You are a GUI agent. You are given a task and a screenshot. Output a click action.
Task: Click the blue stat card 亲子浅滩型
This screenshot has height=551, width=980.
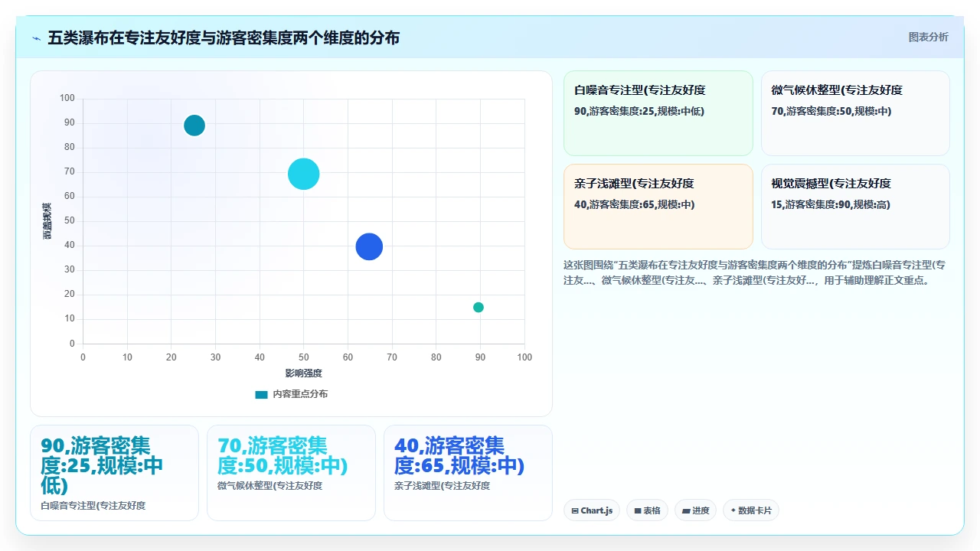click(x=468, y=473)
